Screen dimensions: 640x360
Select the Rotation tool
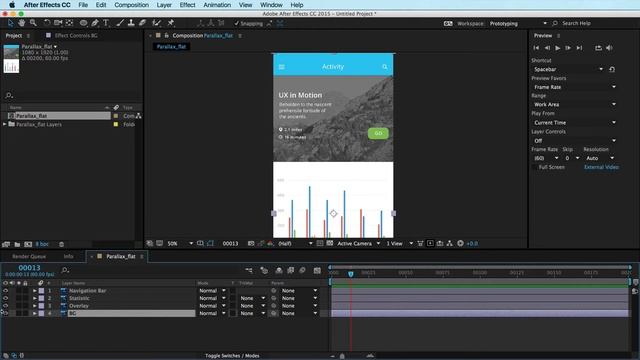pos(47,23)
